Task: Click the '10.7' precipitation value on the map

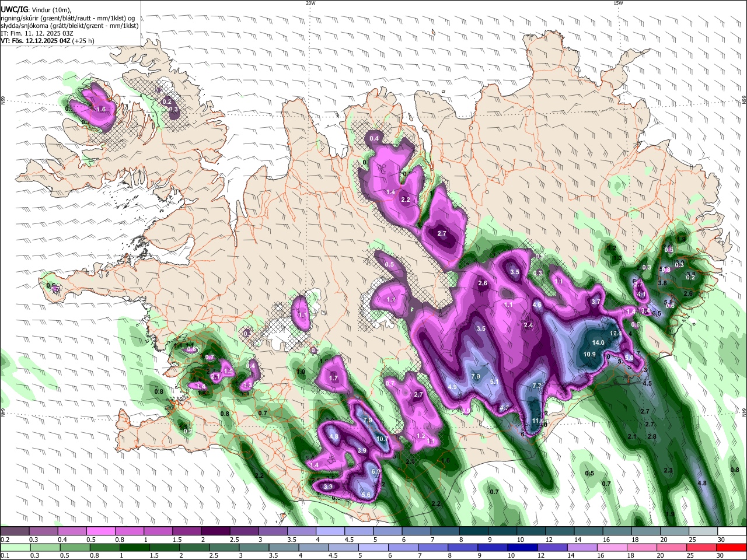Action: [x=382, y=439]
